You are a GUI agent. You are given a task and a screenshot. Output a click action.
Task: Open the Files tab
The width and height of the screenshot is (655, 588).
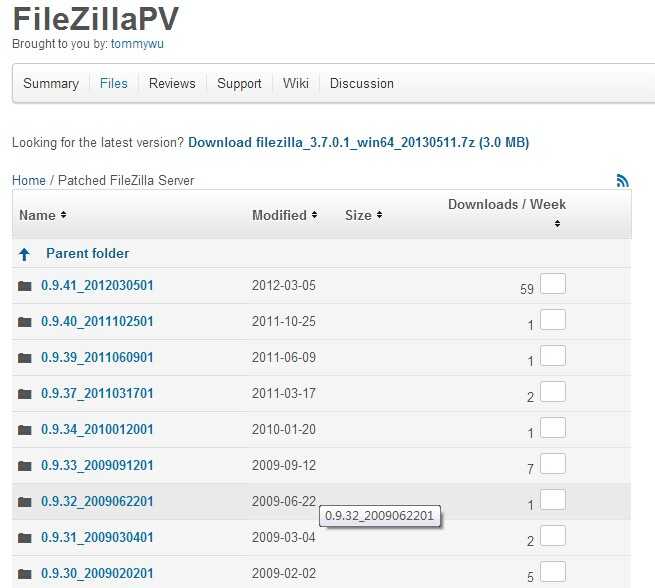coord(114,83)
